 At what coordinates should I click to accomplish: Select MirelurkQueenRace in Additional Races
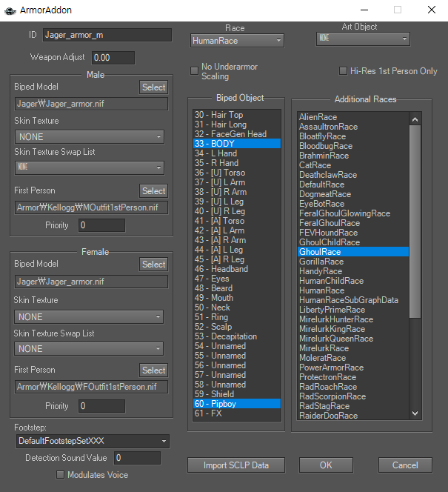(x=353, y=339)
